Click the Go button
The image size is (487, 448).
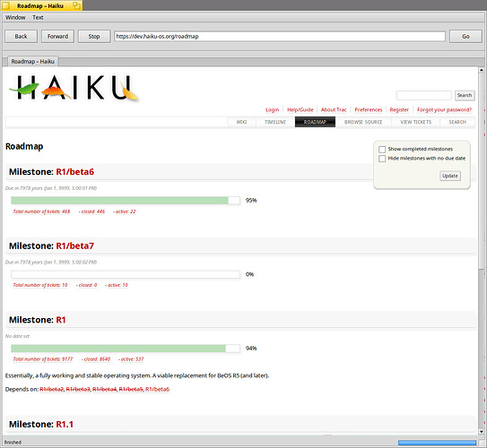pyautogui.click(x=465, y=37)
